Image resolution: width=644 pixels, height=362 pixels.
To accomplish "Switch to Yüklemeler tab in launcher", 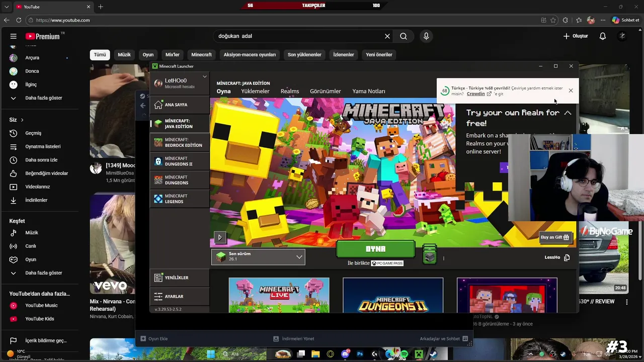I will [255, 92].
